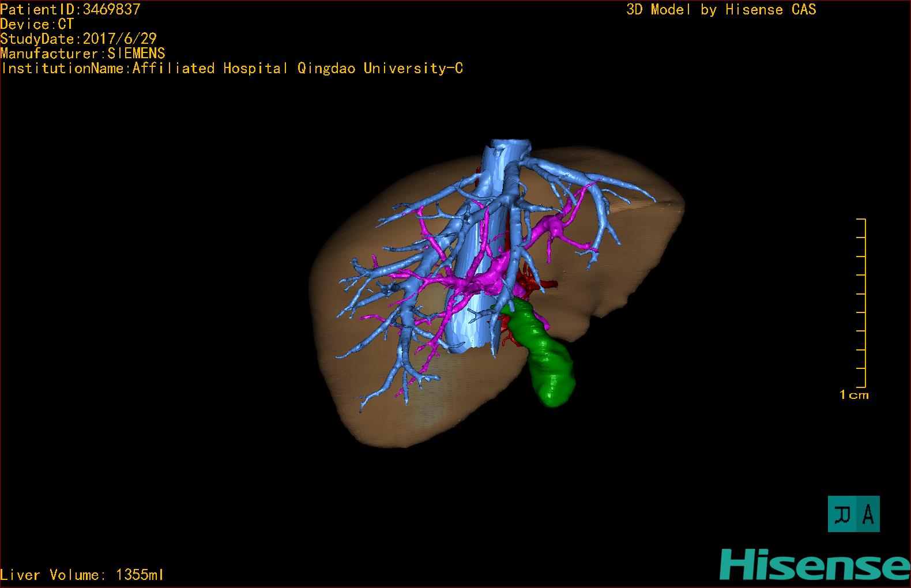Click the 'Liver Volume: 1355ml' readout
This screenshot has height=588, width=911.
tap(82, 575)
